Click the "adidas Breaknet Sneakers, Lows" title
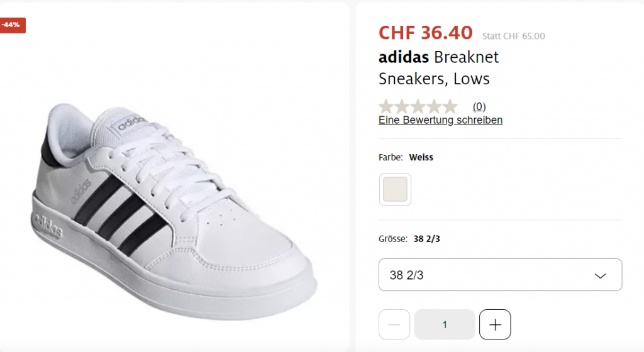Image resolution: width=644 pixels, height=352 pixels. [439, 68]
